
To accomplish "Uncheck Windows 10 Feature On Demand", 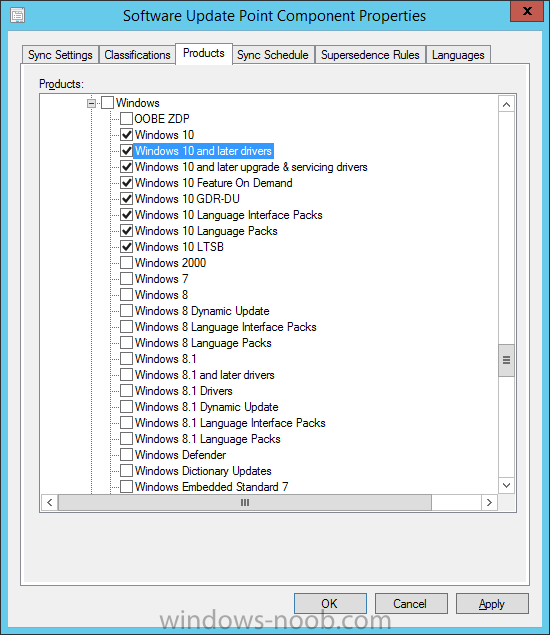I will tap(126, 183).
